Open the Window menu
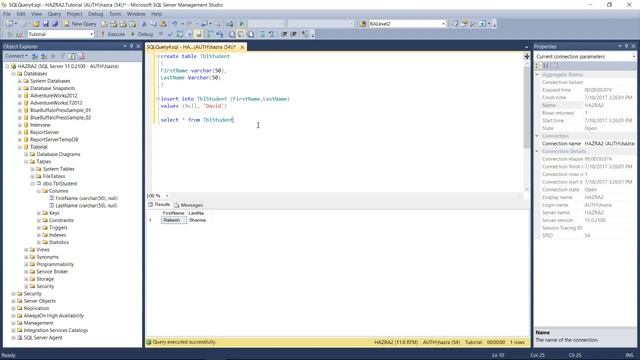640x360 pixels. [136, 14]
